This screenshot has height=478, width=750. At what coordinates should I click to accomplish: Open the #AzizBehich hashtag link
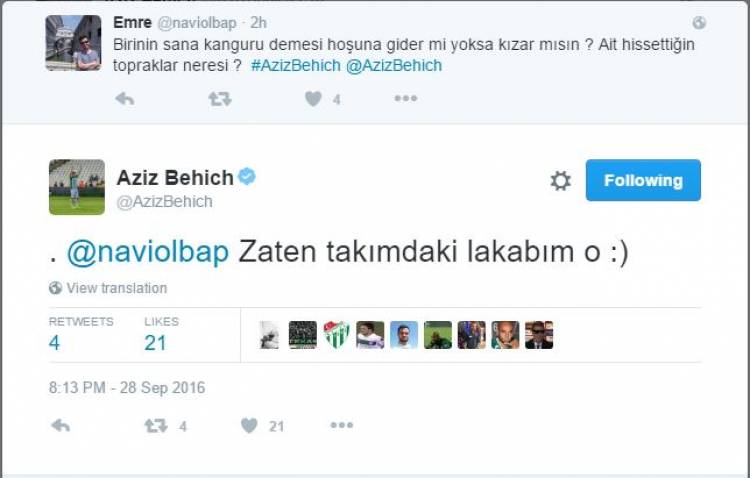coord(295,65)
